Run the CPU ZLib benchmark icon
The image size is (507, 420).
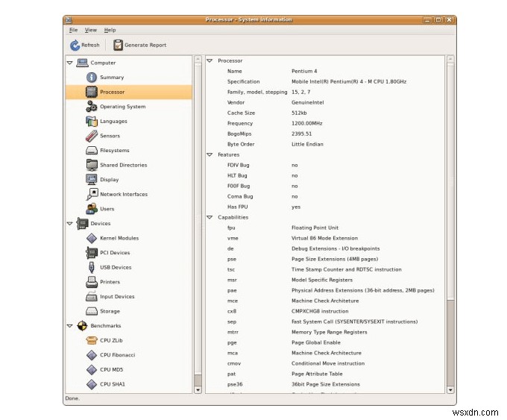pyautogui.click(x=92, y=340)
